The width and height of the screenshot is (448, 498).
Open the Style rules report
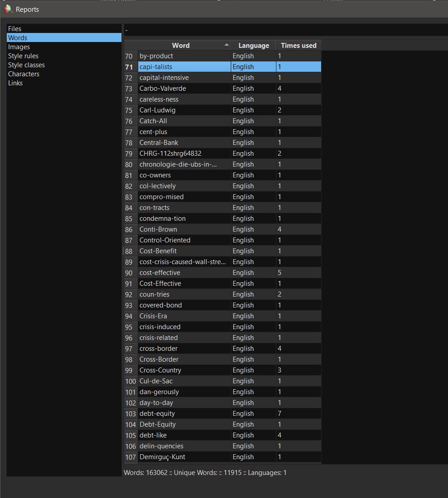click(x=64, y=56)
